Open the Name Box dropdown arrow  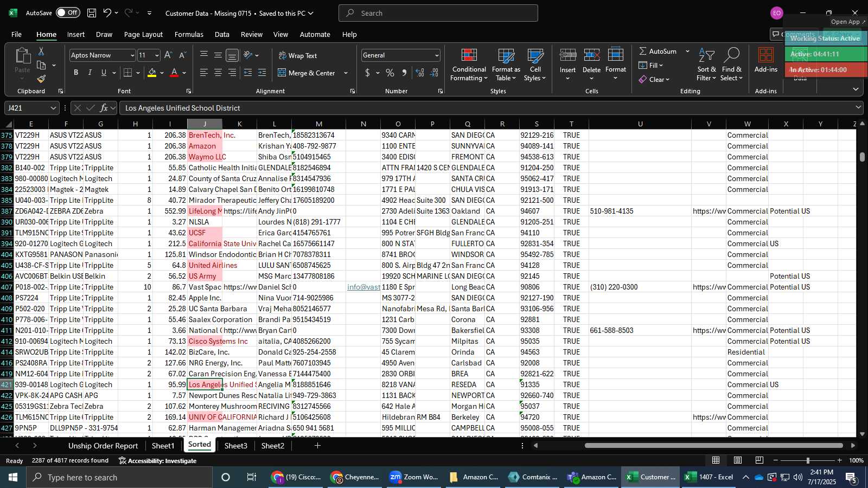(x=53, y=108)
